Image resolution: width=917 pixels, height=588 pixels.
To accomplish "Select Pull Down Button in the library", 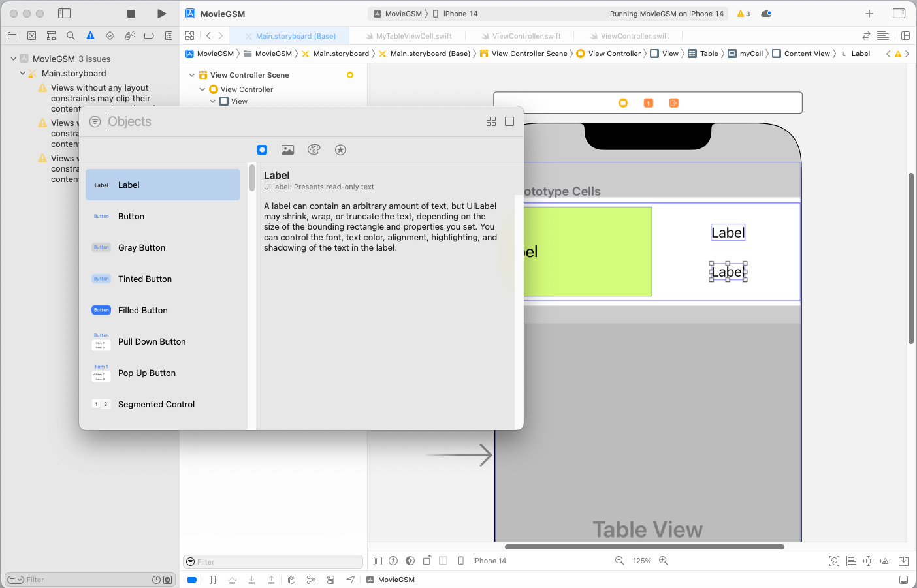I will click(x=163, y=341).
